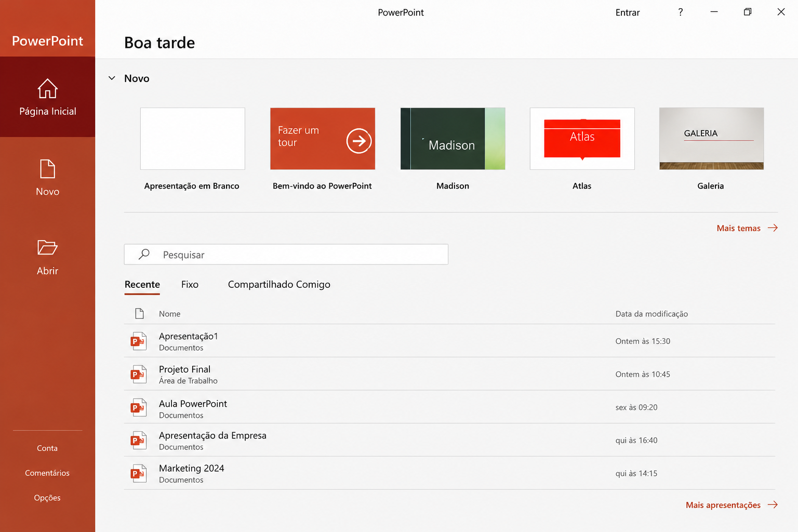Click the Galeria caption below thumbnail
The width and height of the screenshot is (798, 532).
[x=711, y=186]
